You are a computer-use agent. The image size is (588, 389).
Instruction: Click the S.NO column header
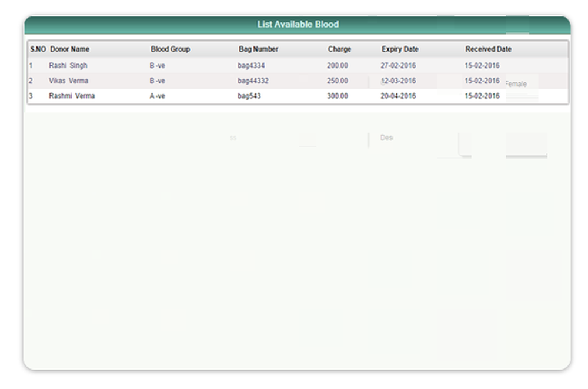pyautogui.click(x=38, y=49)
